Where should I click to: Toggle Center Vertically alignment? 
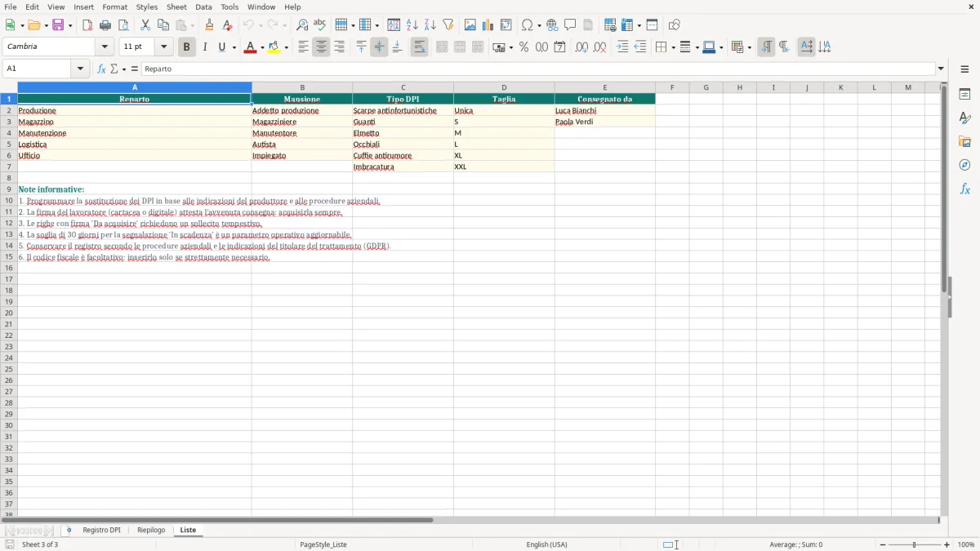pyautogui.click(x=379, y=47)
